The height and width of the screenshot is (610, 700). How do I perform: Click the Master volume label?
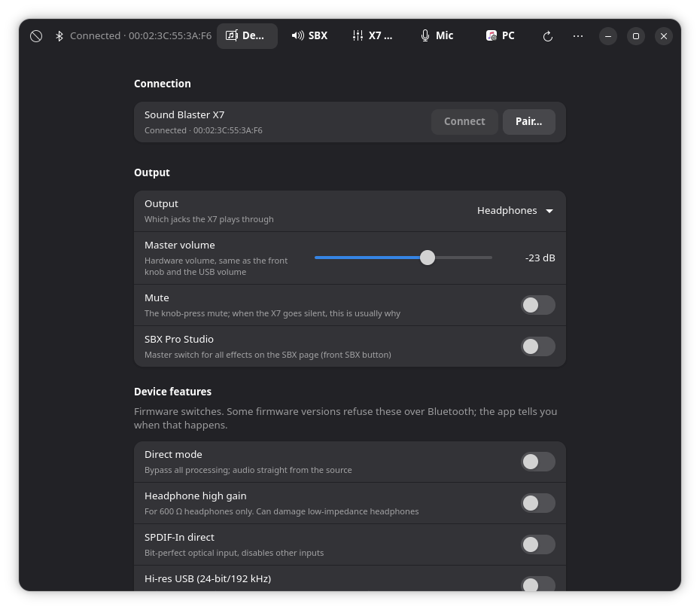[x=179, y=246]
